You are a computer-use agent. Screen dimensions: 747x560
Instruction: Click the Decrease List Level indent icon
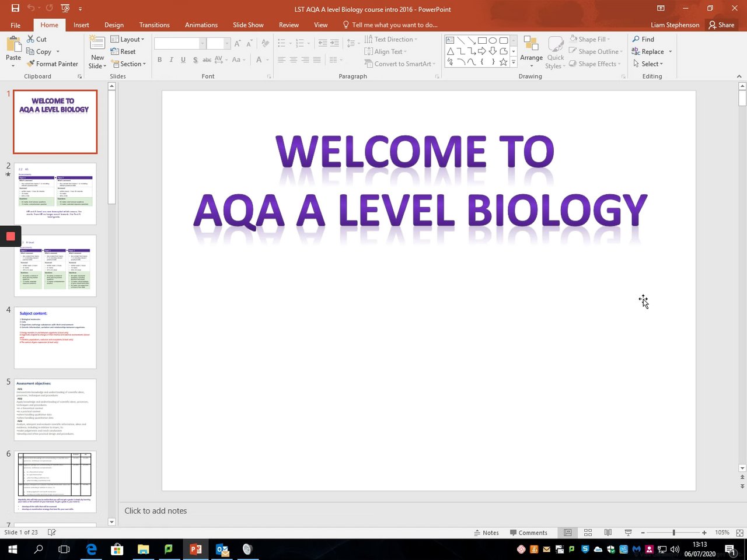322,43
